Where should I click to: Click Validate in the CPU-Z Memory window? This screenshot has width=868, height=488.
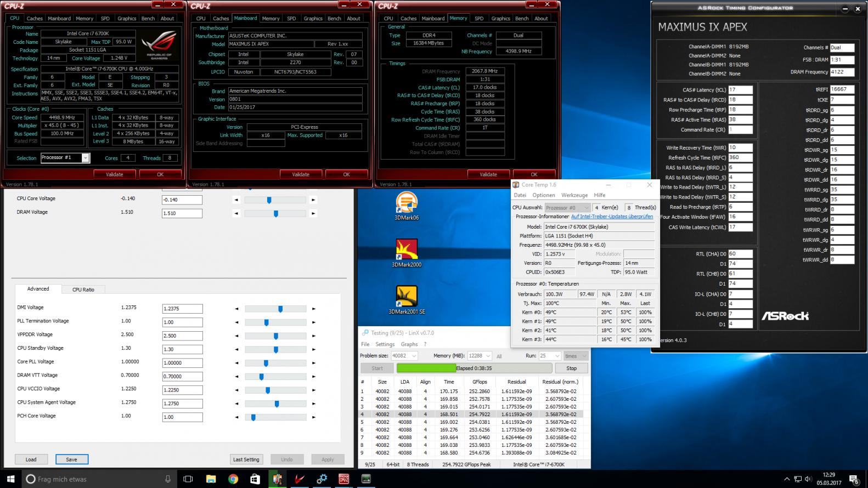click(x=488, y=174)
